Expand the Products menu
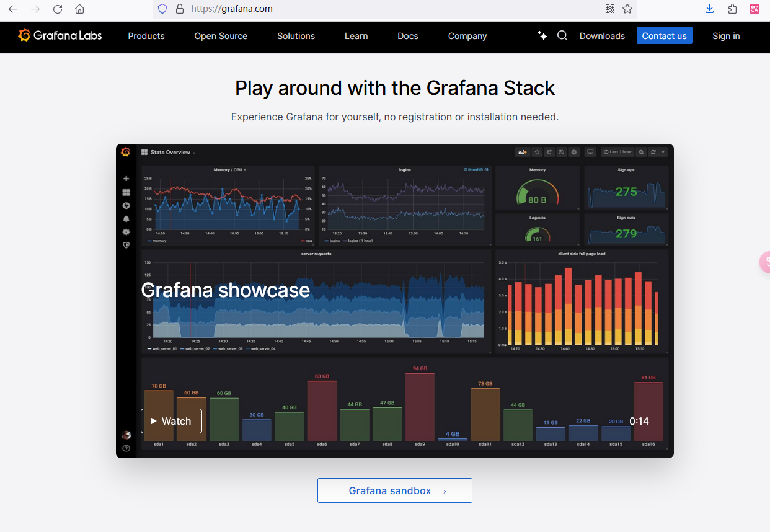 146,36
